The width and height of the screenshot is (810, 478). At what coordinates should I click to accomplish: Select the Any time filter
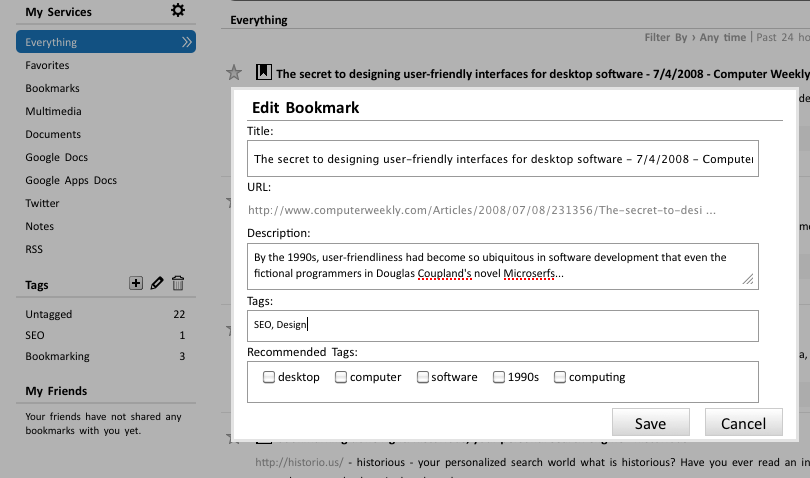pyautogui.click(x=722, y=37)
